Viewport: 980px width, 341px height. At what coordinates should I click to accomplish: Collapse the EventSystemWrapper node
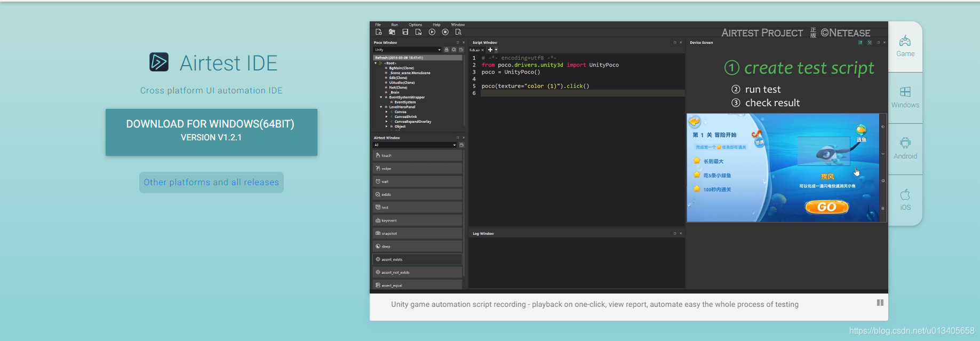381,97
